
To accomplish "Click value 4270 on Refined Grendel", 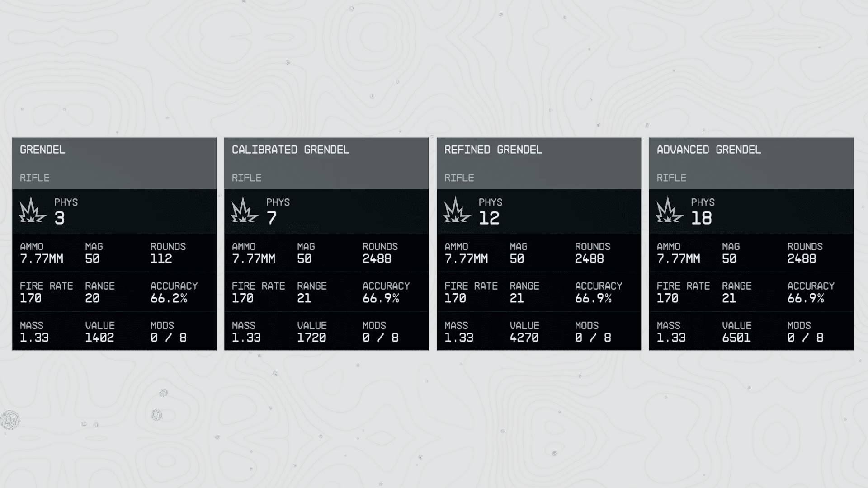I will click(524, 338).
